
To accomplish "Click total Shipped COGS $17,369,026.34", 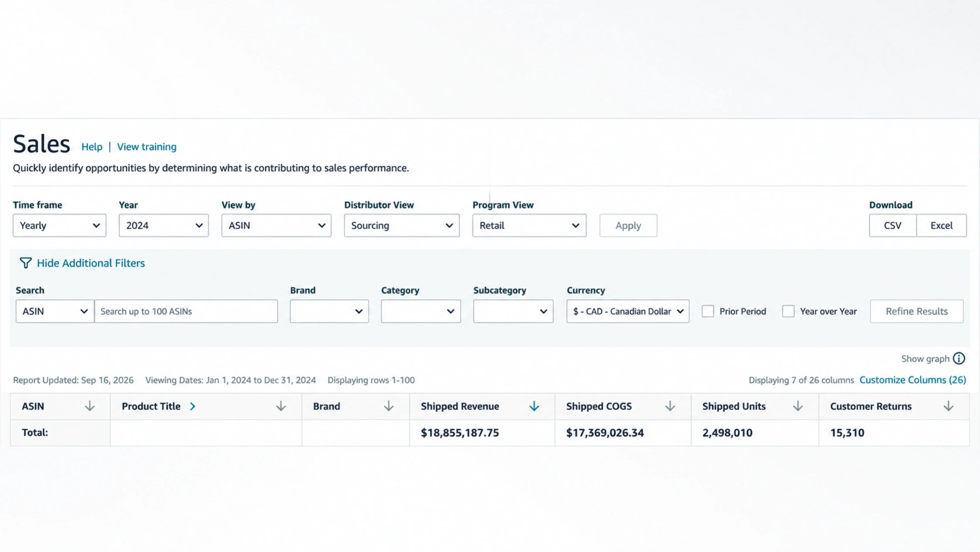I will point(605,432).
